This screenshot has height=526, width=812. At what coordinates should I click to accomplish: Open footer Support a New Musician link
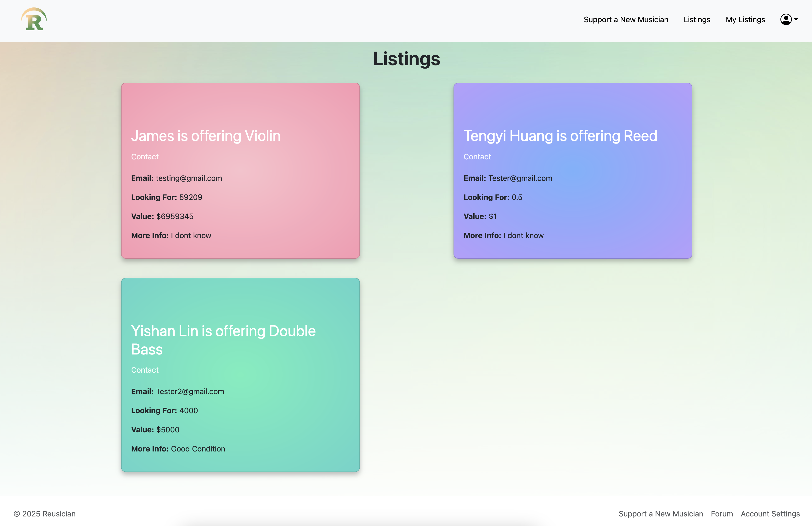[x=661, y=514]
